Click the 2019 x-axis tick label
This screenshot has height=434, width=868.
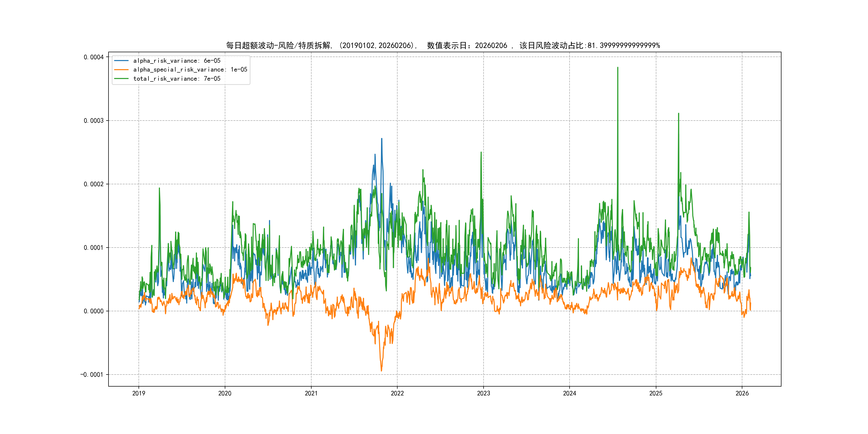point(139,393)
